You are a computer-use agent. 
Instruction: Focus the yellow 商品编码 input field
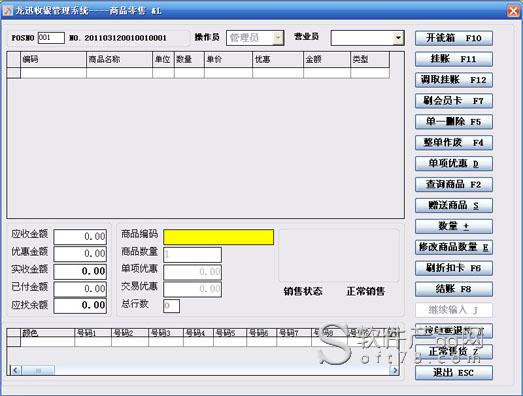point(218,237)
